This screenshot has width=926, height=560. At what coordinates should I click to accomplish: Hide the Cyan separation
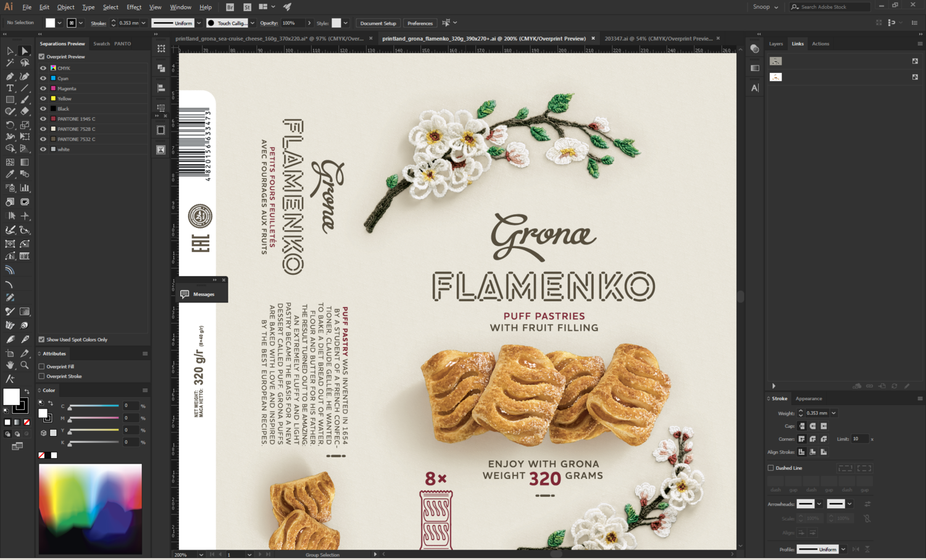[43, 78]
